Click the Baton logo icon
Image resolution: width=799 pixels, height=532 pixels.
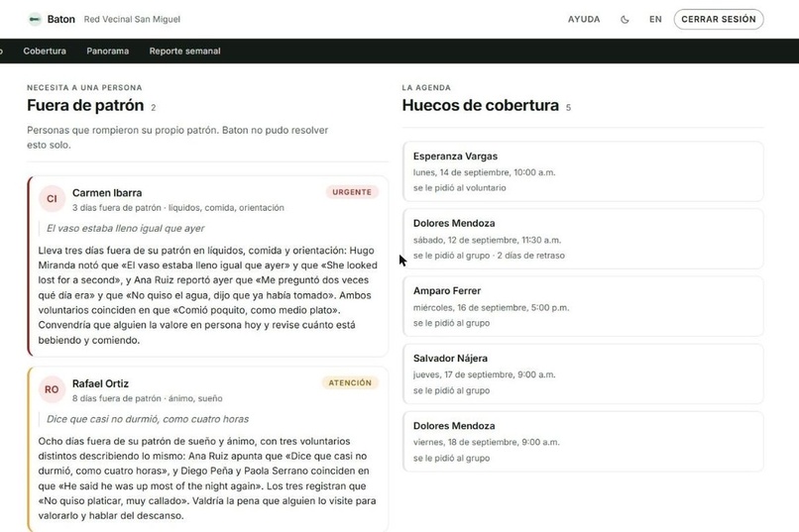click(35, 20)
